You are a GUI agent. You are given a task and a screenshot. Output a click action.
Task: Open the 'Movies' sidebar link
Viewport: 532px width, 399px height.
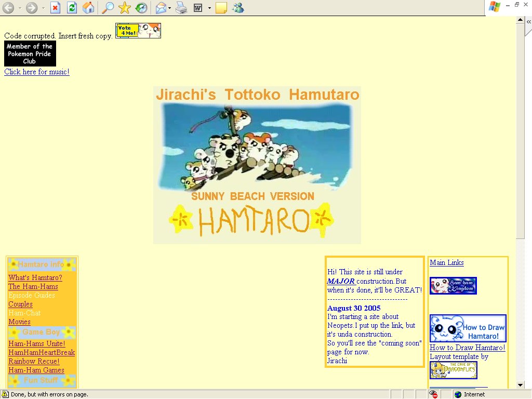click(x=19, y=322)
